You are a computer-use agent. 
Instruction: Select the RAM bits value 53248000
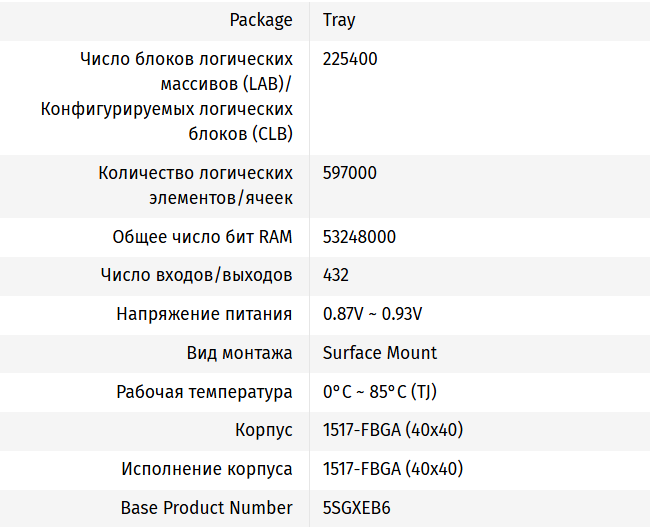pos(359,237)
